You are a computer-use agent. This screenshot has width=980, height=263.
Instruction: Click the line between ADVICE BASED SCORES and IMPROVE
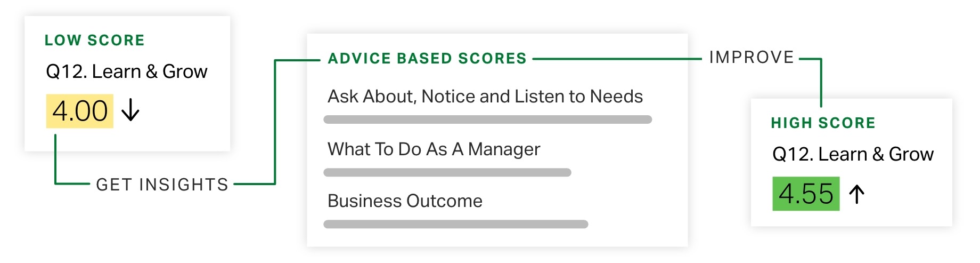pos(617,59)
